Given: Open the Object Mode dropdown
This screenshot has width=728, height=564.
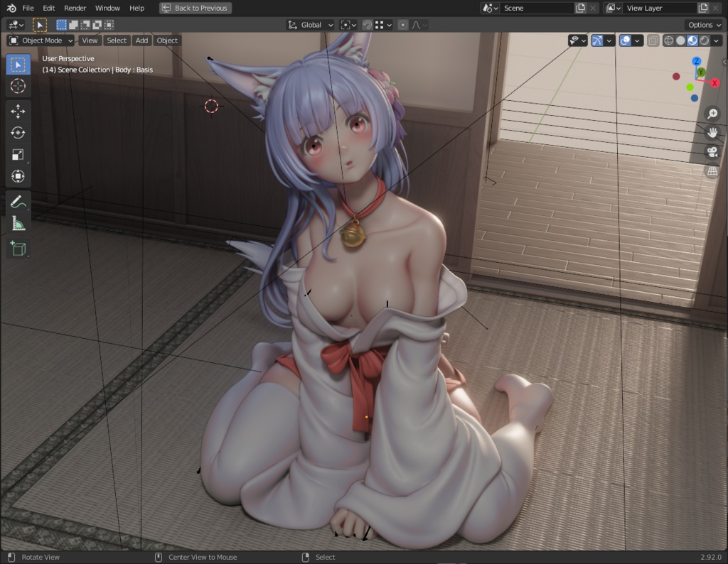Looking at the screenshot, I should [39, 40].
